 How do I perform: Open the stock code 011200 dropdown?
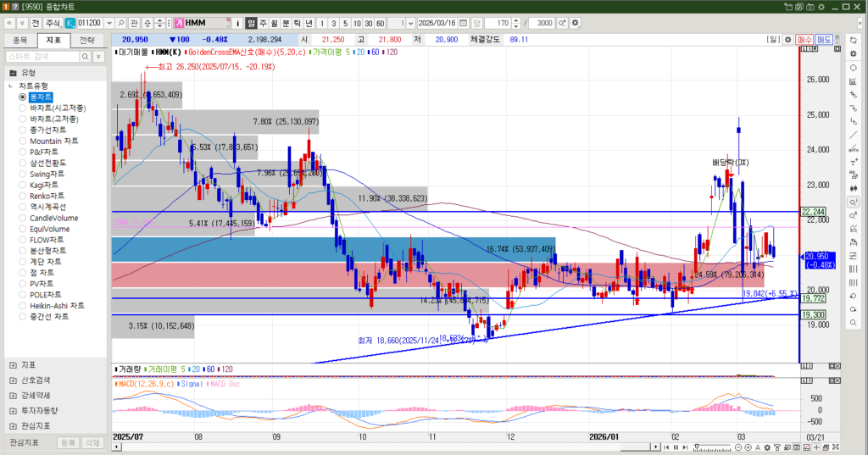click(108, 22)
